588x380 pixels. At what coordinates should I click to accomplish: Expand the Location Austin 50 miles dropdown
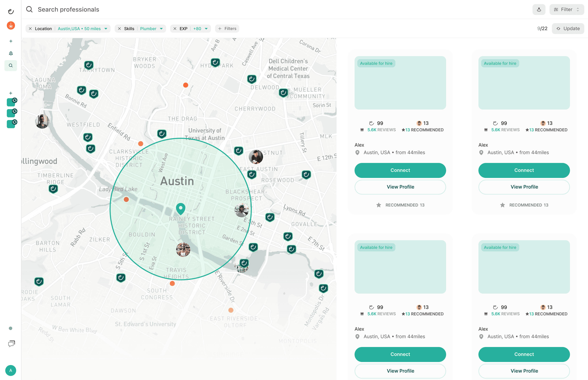pyautogui.click(x=106, y=29)
